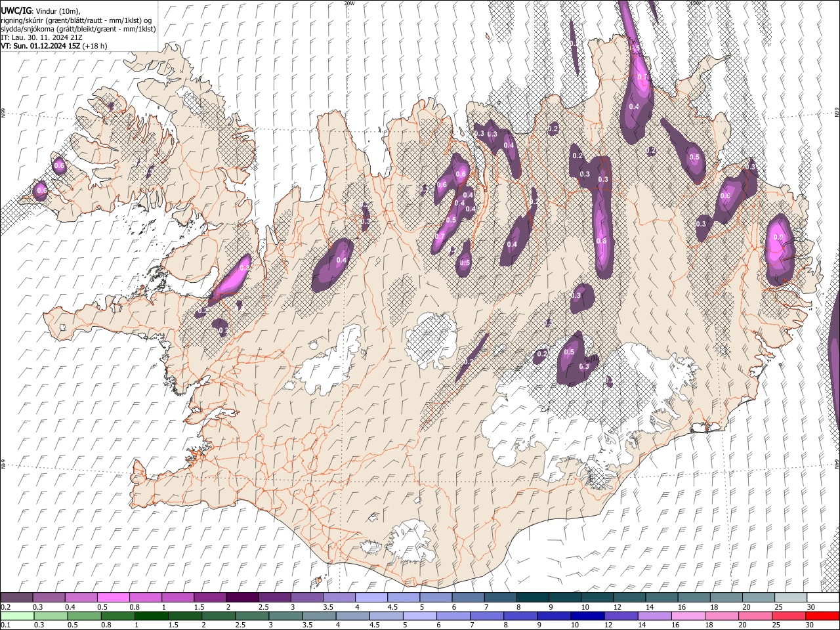Select the pure red 30 swatch in lower legend

tap(822, 616)
